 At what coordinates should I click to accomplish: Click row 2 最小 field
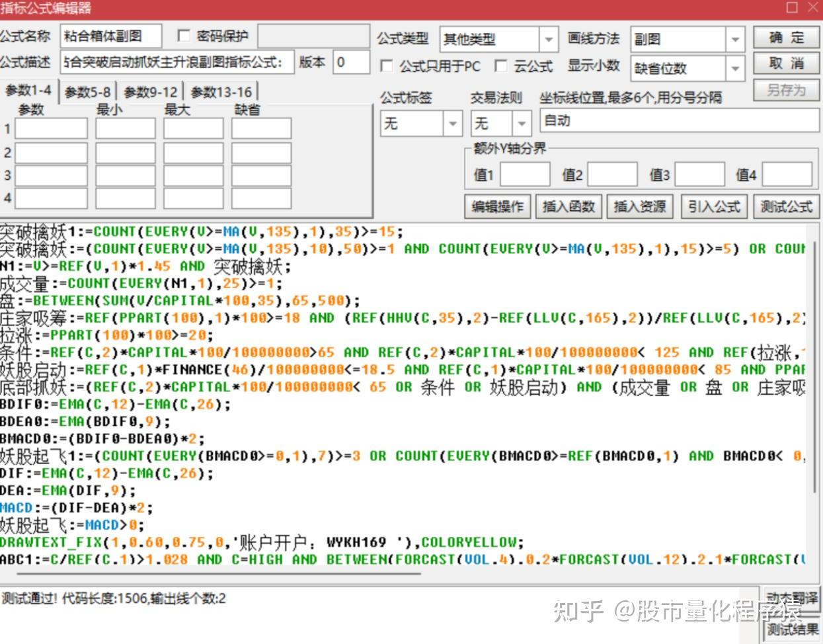[126, 153]
